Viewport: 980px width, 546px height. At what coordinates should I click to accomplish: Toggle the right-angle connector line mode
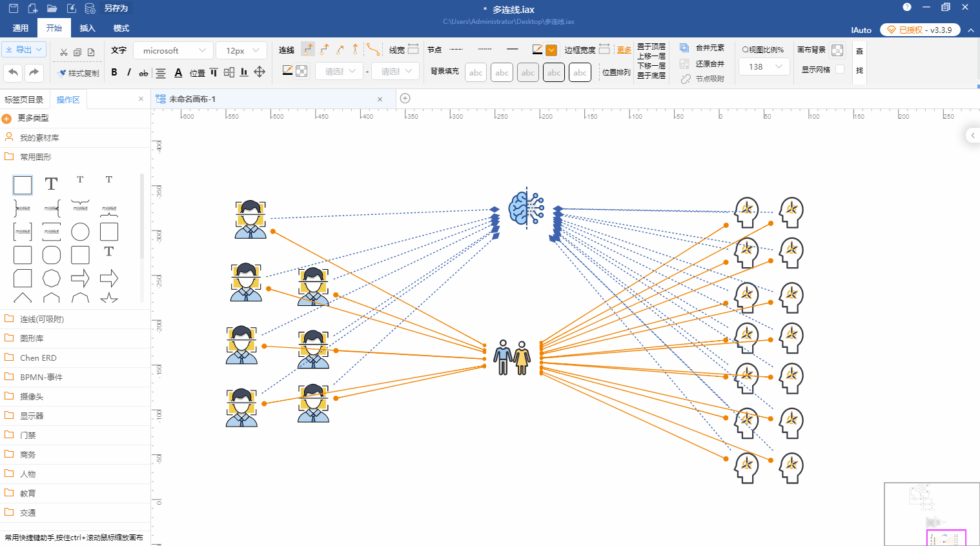(x=308, y=50)
